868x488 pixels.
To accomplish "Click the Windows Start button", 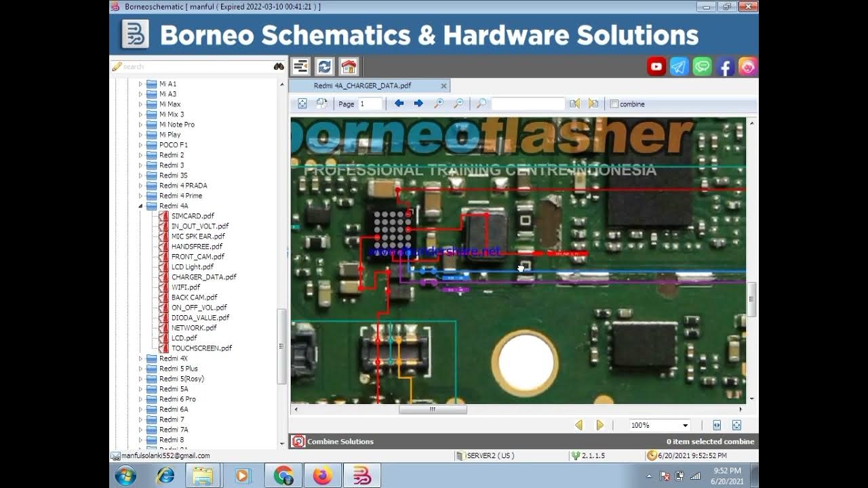I will [125, 476].
